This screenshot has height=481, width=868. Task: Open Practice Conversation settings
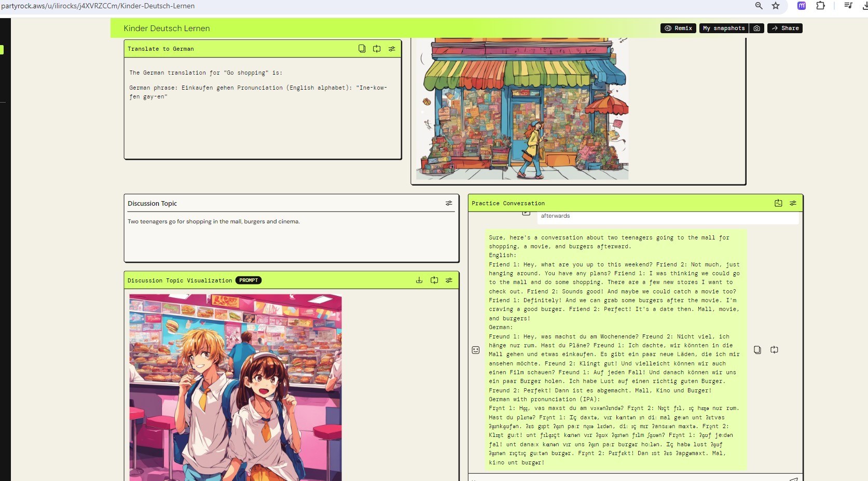pos(793,203)
